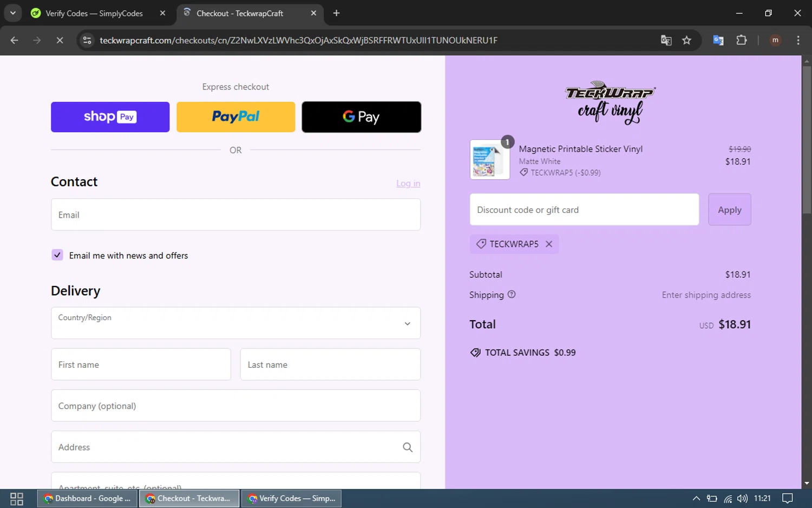Image resolution: width=812 pixels, height=508 pixels.
Task: Open the extensions puzzle icon
Action: coord(742,40)
